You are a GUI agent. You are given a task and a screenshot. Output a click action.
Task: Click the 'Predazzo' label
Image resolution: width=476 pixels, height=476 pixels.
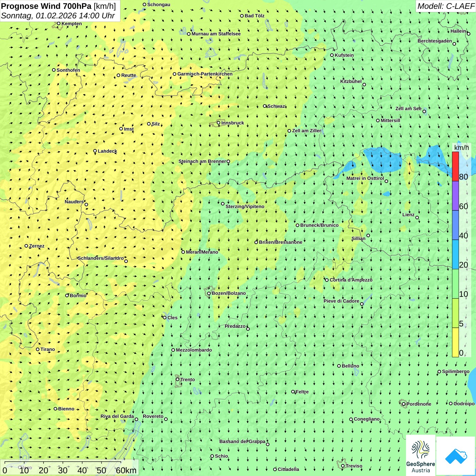tap(235, 326)
